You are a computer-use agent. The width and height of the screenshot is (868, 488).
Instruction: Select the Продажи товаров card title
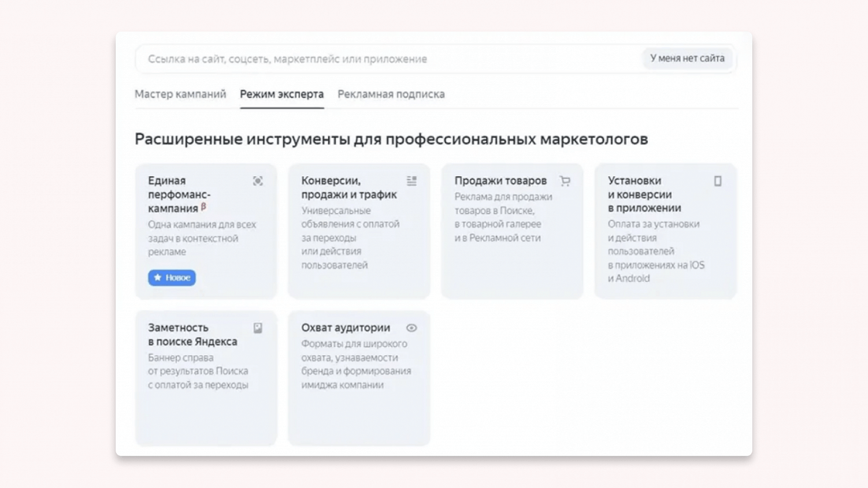tap(500, 181)
